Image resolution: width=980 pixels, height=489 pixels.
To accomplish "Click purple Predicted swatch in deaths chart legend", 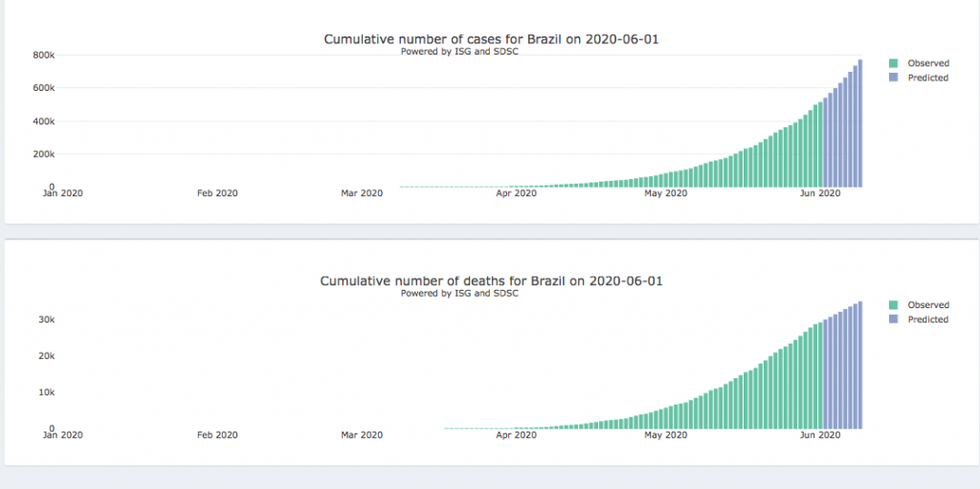I will (x=894, y=320).
